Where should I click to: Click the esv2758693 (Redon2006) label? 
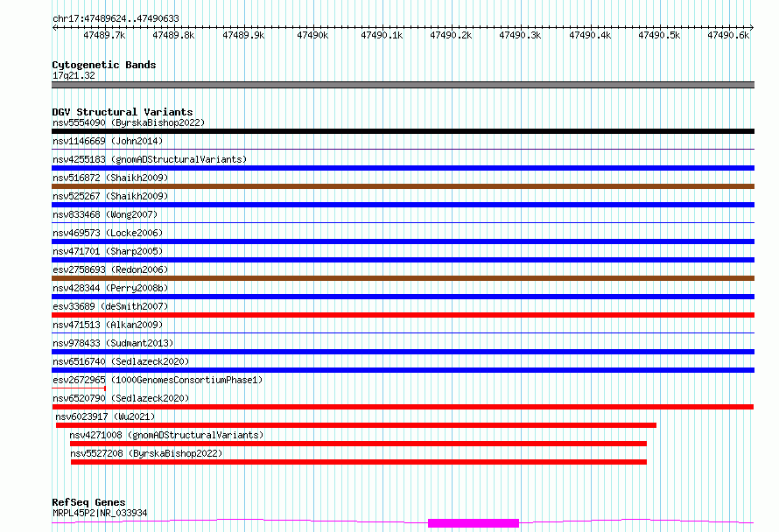(x=110, y=269)
